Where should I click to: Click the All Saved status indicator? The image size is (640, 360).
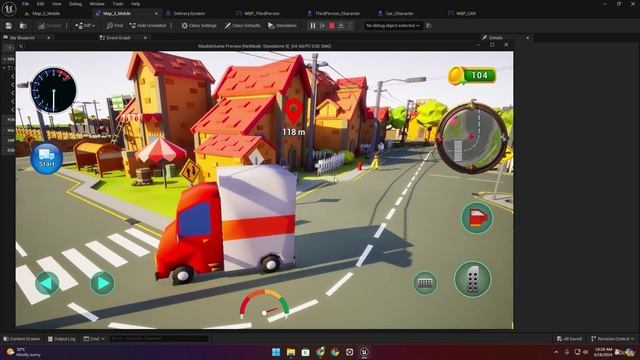569,339
